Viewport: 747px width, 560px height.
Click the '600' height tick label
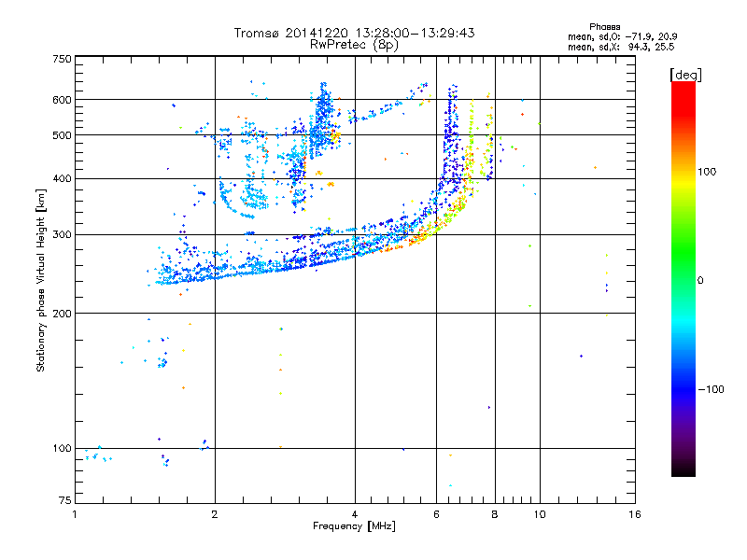click(x=63, y=100)
